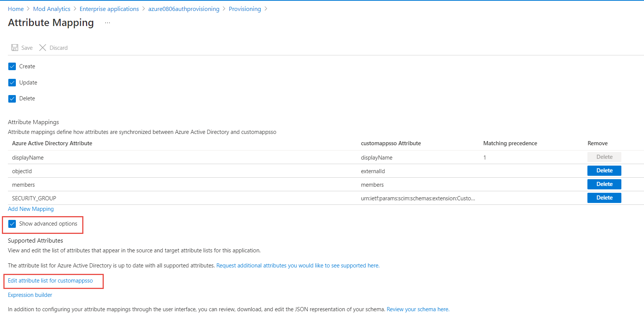
Task: Select externalId target attribute cell
Action: 373,171
